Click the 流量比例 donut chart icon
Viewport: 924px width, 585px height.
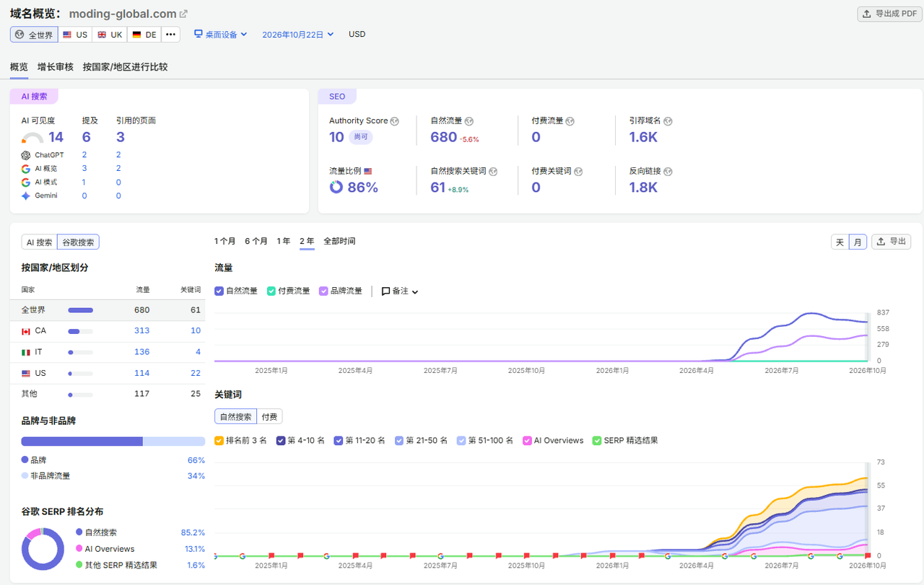coord(336,188)
